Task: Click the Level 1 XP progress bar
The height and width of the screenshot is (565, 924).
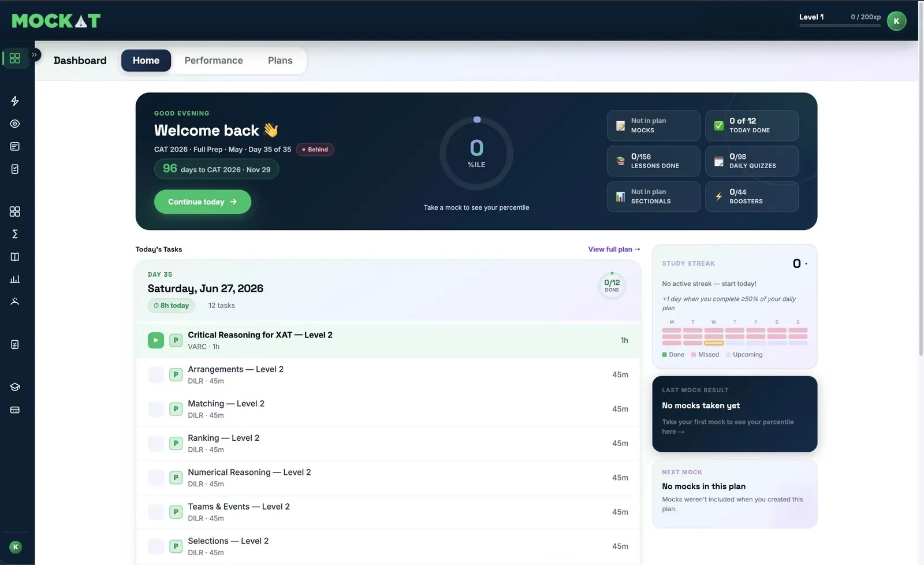Action: pos(840,25)
